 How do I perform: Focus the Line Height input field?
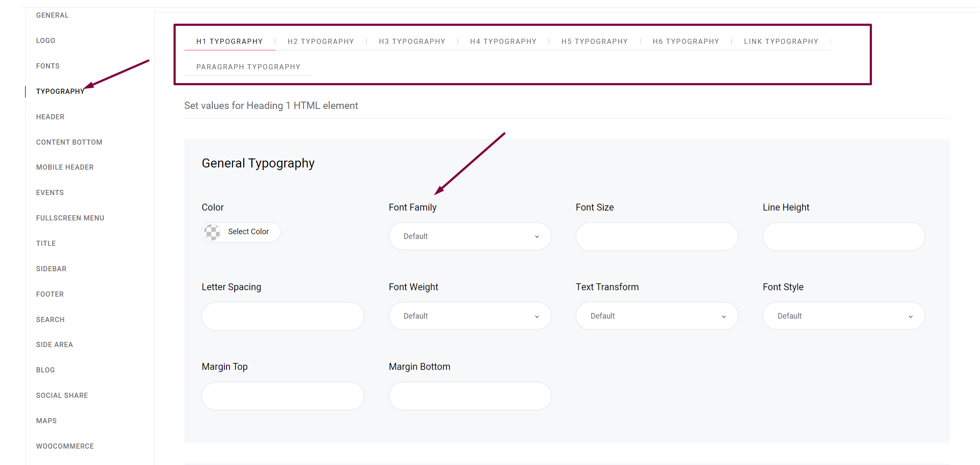(844, 236)
